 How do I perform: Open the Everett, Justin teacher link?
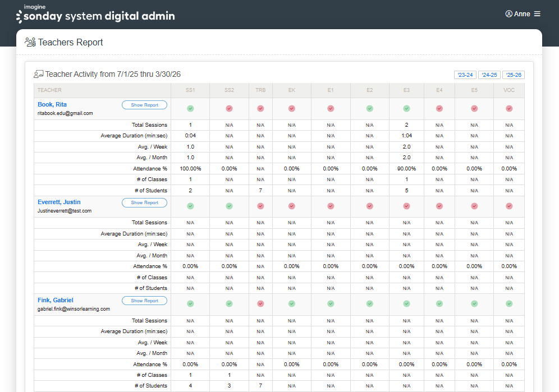click(x=59, y=201)
